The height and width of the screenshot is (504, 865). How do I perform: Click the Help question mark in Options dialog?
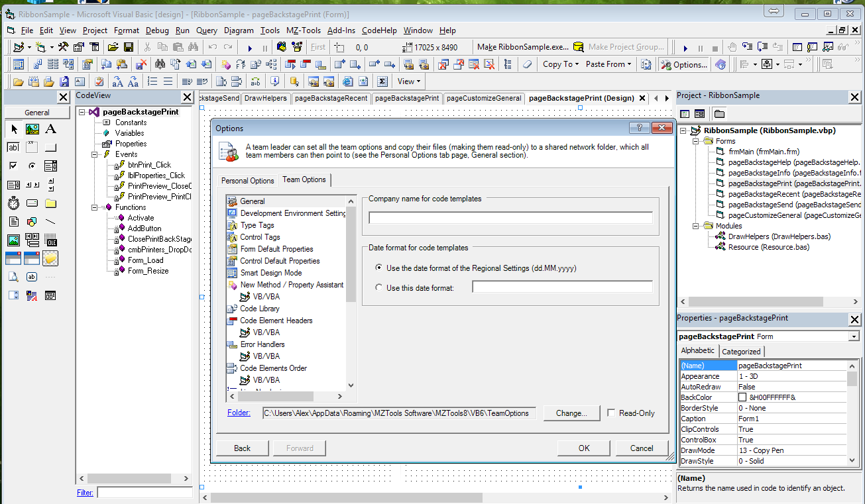pyautogui.click(x=639, y=128)
